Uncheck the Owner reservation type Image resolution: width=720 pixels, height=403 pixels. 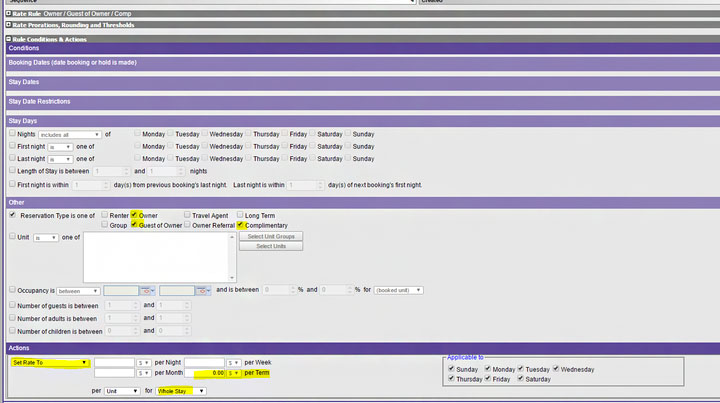(x=134, y=215)
